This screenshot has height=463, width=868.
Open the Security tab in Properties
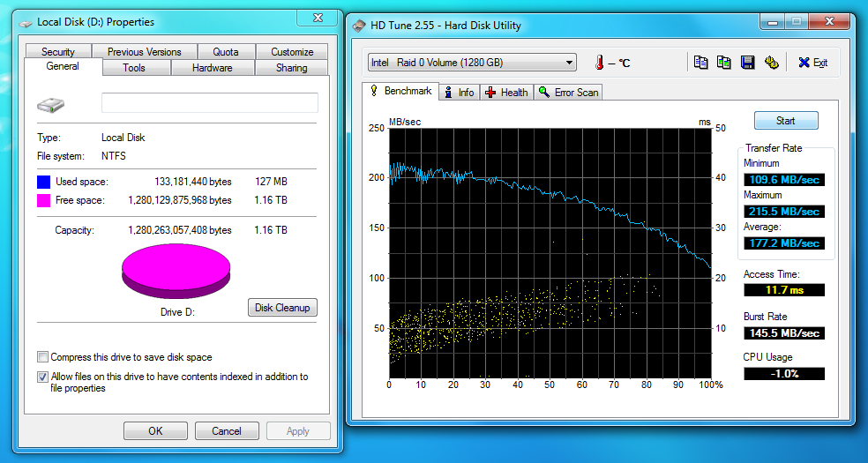pyautogui.click(x=58, y=51)
